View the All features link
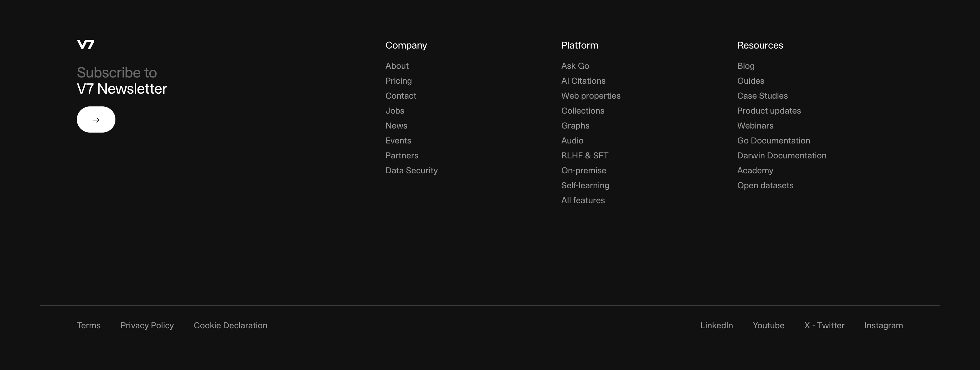This screenshot has width=980, height=370. coord(583,201)
